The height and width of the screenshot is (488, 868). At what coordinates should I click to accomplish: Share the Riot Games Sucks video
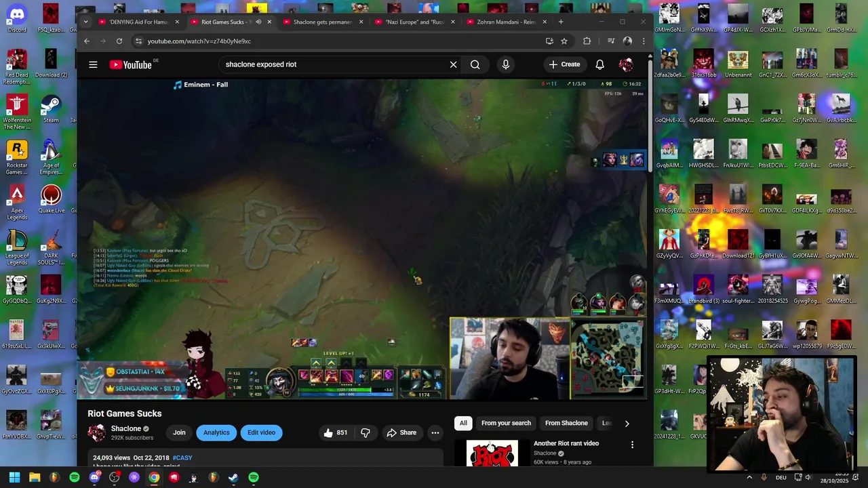click(x=401, y=432)
